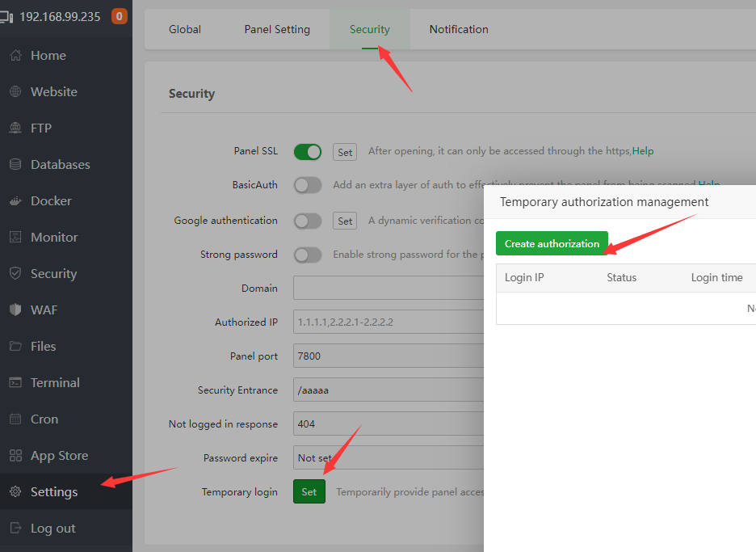Click the App Store grid icon
The width and height of the screenshot is (756, 552).
tap(15, 456)
